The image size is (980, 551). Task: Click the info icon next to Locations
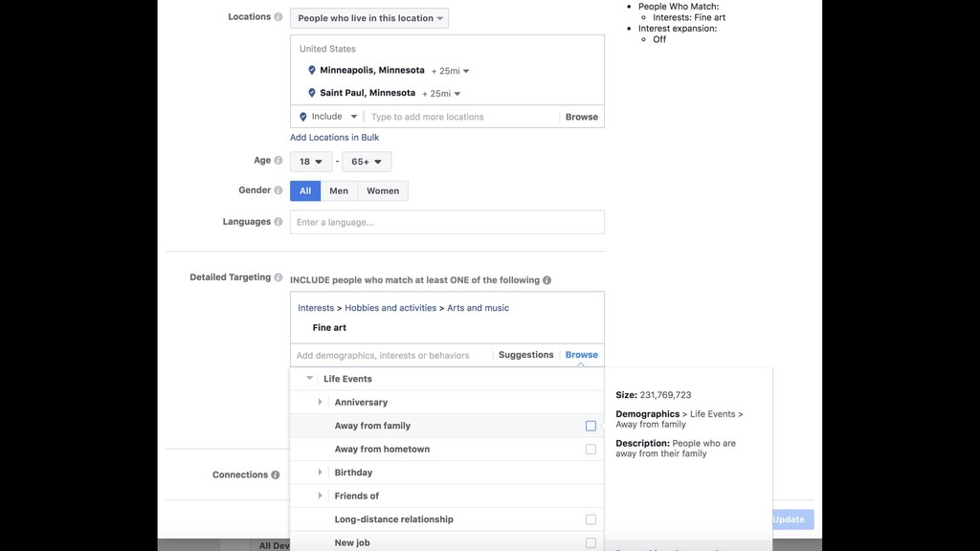[x=278, y=17]
